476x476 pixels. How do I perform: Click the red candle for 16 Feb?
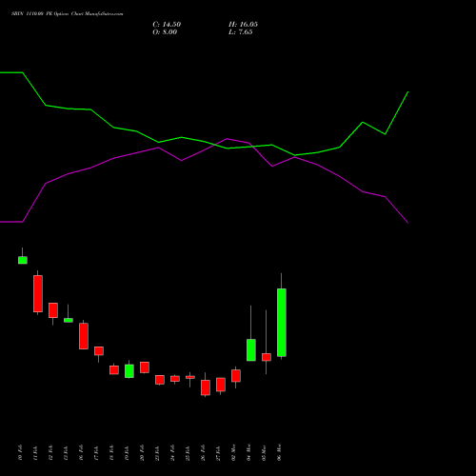pyautogui.click(x=84, y=336)
